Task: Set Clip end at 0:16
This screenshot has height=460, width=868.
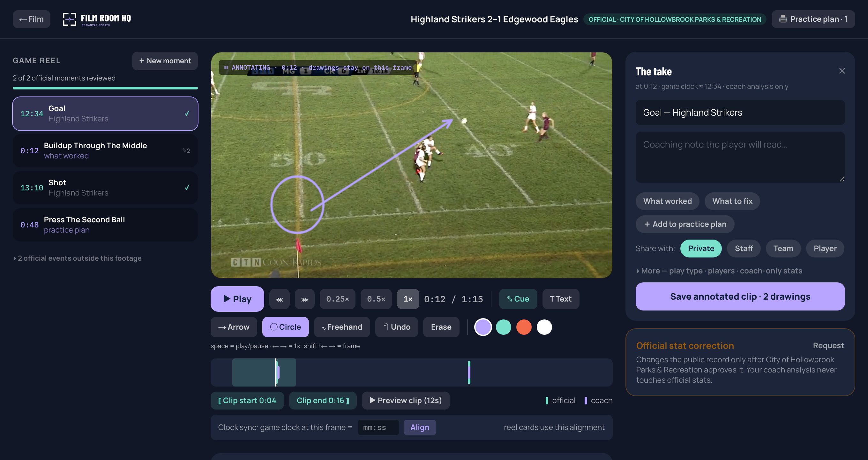Action: click(322, 401)
